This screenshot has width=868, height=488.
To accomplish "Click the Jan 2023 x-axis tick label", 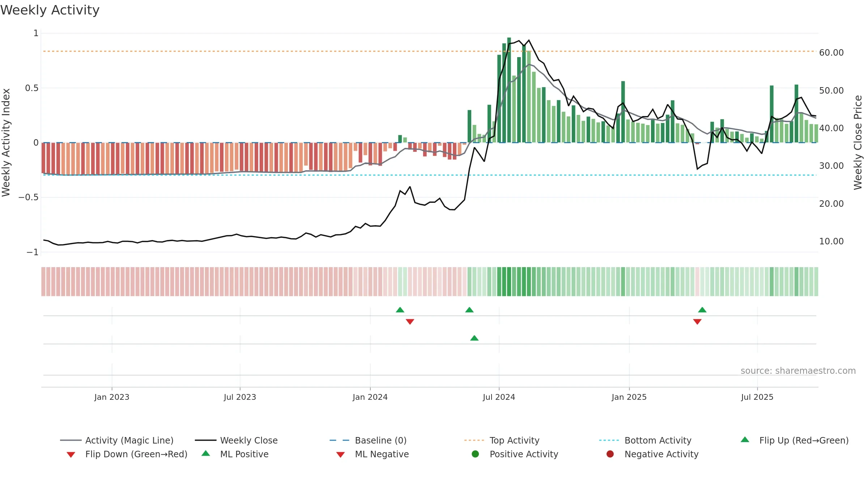I will [x=112, y=397].
